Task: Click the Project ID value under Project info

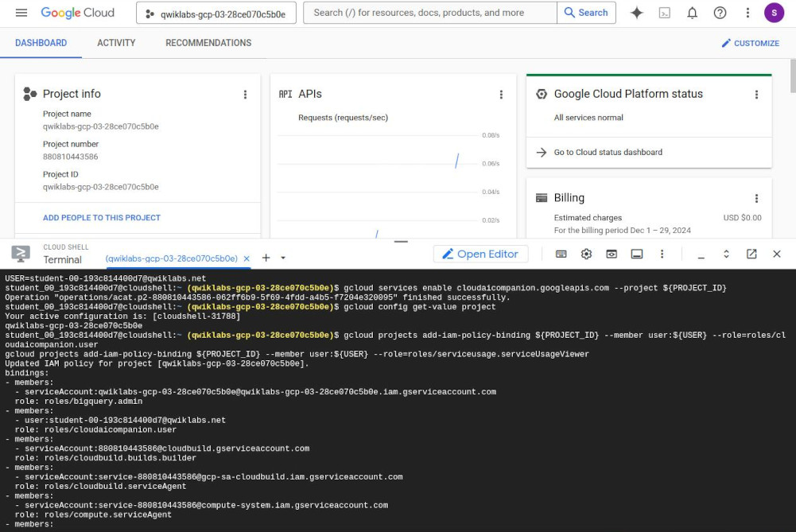Action: point(100,188)
